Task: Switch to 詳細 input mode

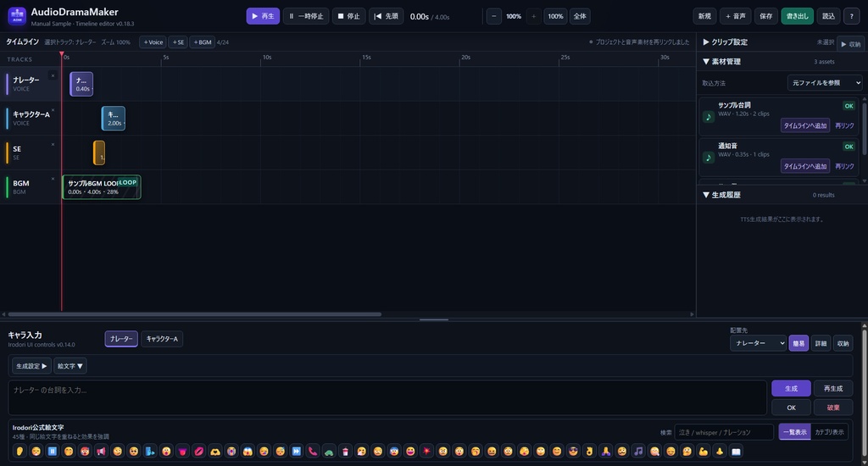Action: pos(821,343)
